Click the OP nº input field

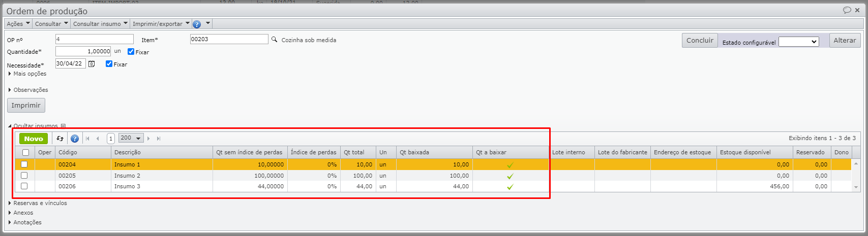point(95,39)
